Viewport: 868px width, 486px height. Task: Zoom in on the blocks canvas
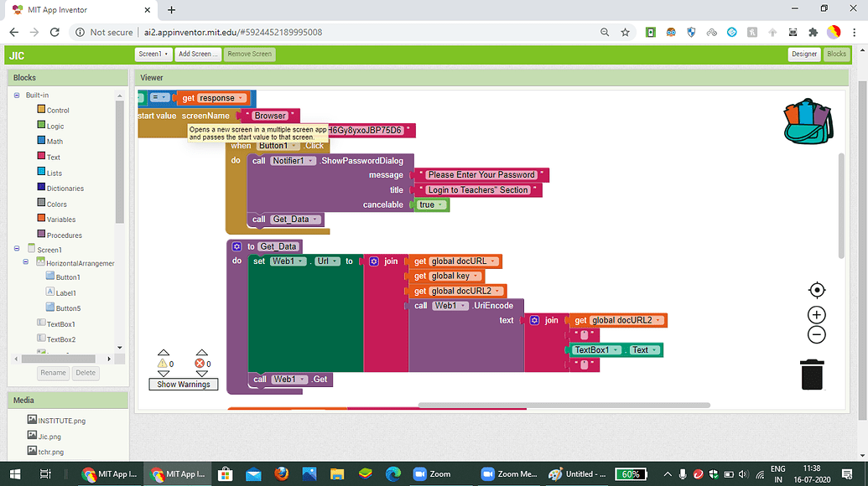816,315
